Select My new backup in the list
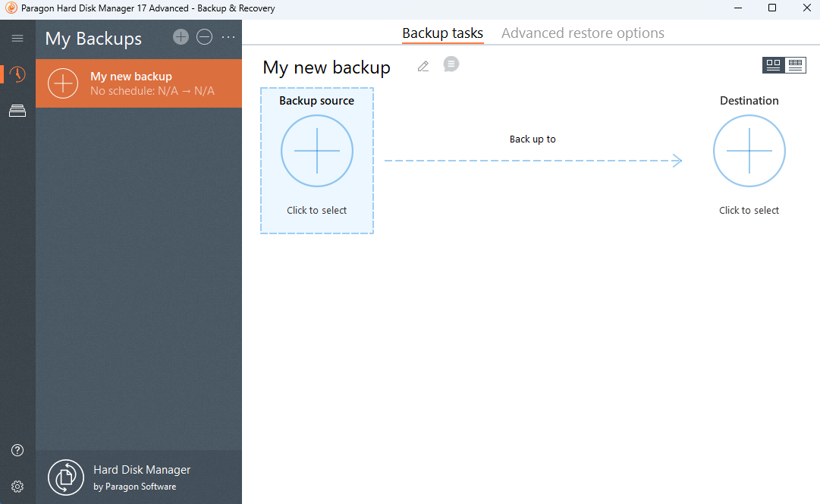 139,83
